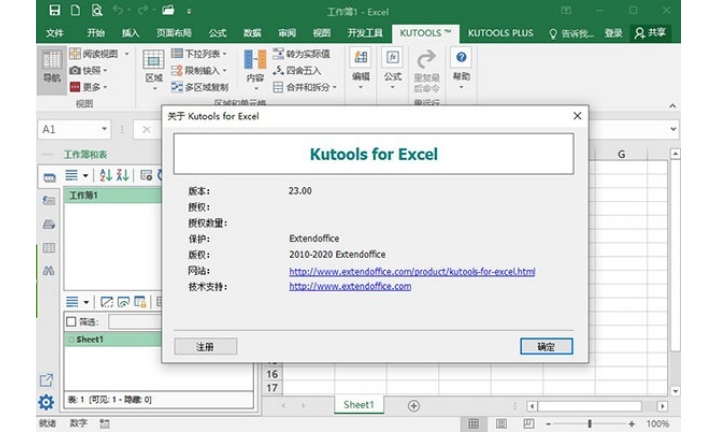Open the www.extendoffice.com support link
Screen dimensions: 720x432
[350, 286]
